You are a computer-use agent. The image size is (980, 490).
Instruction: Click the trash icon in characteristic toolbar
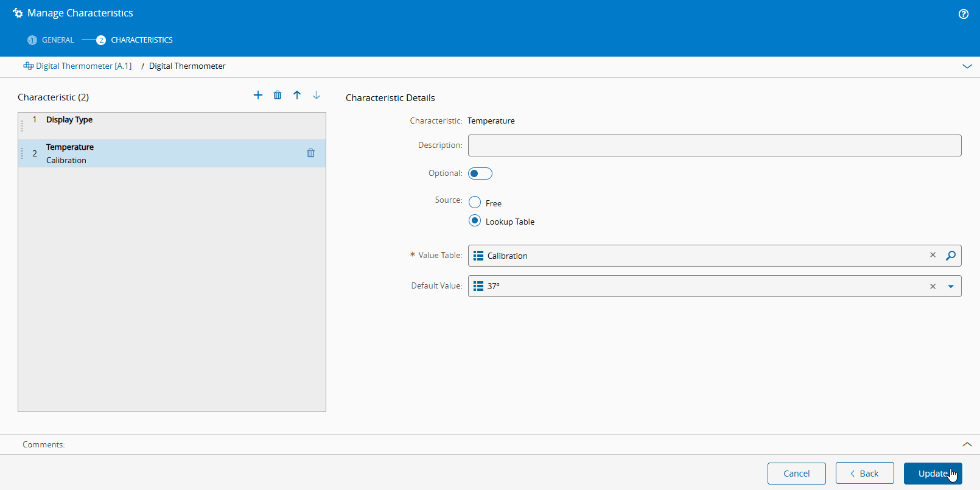tap(278, 95)
